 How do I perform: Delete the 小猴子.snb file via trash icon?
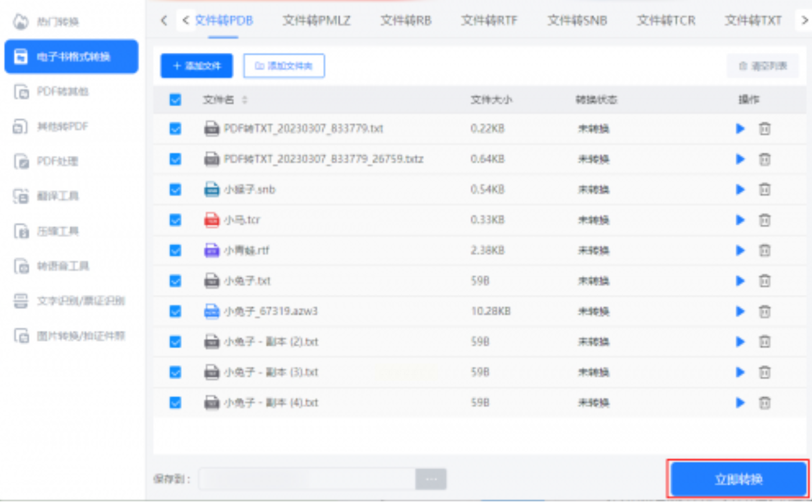click(764, 190)
